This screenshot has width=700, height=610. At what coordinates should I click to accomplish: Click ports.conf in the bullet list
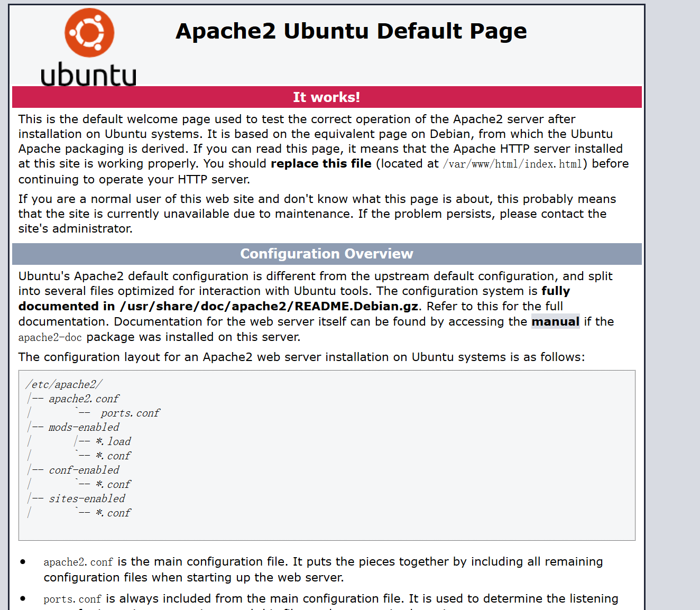pyautogui.click(x=72, y=599)
